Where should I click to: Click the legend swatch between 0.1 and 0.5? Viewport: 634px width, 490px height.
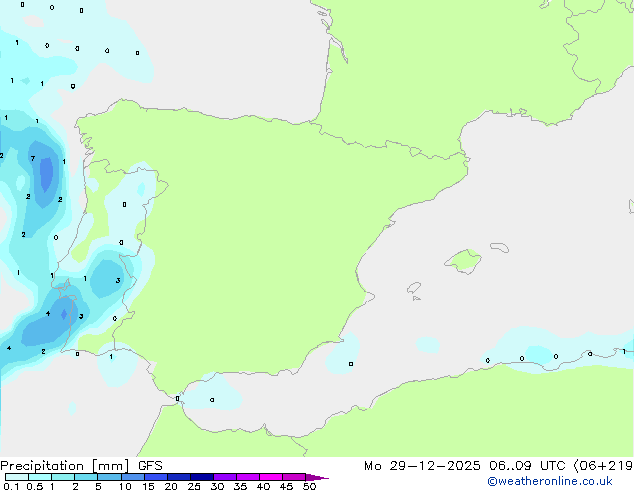[17, 477]
